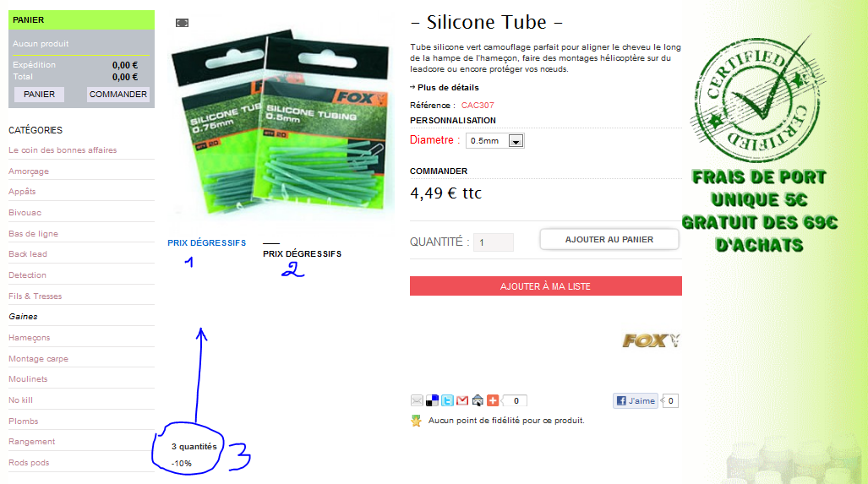Click the blue Prix dégressifs link
868x484 pixels.
coord(207,242)
